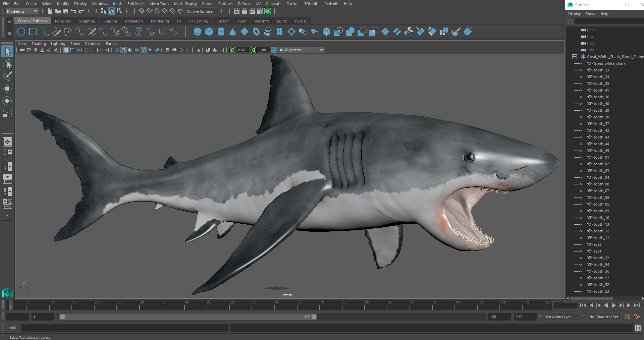The width and height of the screenshot is (644, 340).
Task: Switch to the Polygons shelf tab
Action: pos(63,21)
